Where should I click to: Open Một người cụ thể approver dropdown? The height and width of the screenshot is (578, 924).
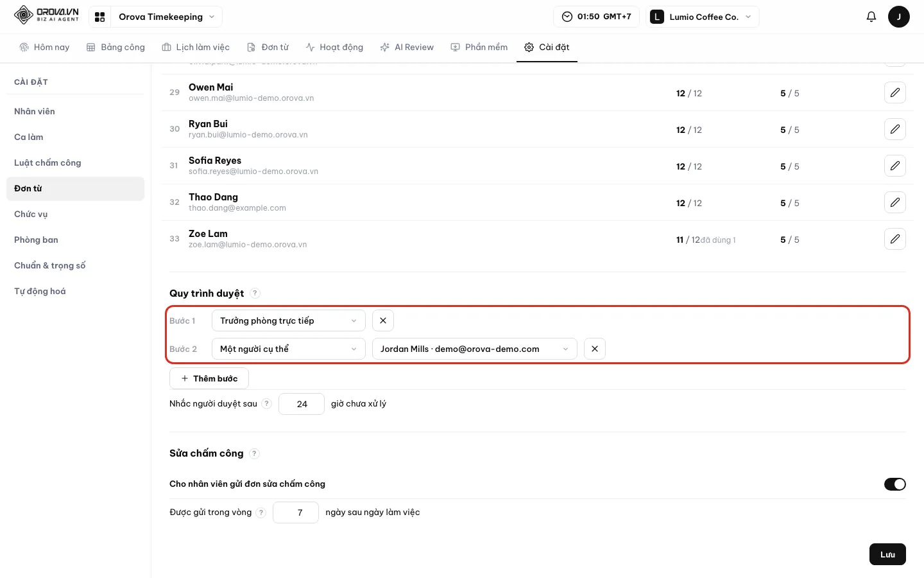(288, 349)
